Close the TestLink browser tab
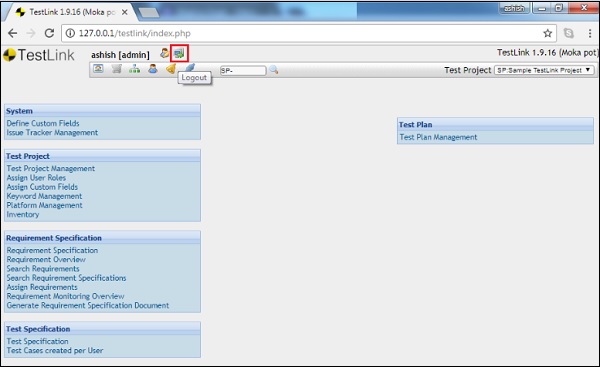This screenshot has height=367, width=600. click(x=125, y=12)
